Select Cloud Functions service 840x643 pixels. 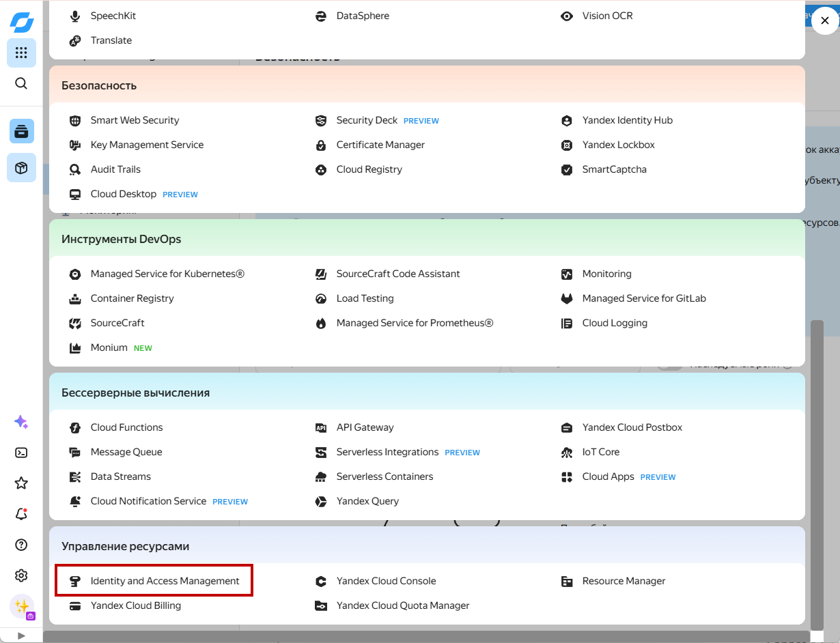click(x=126, y=427)
